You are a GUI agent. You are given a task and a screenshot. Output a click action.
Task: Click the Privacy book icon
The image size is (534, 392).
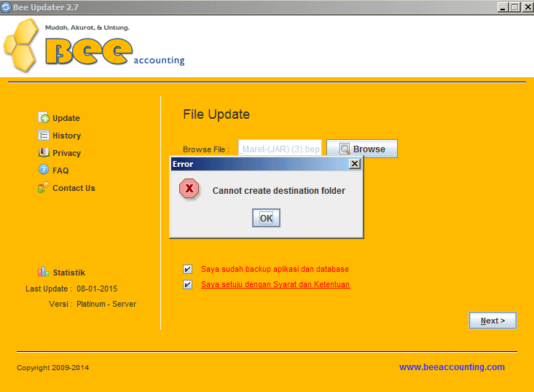coord(44,153)
